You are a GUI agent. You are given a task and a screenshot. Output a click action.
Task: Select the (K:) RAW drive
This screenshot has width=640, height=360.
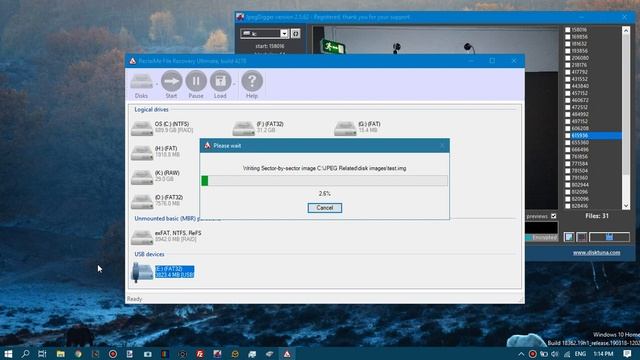[156, 176]
